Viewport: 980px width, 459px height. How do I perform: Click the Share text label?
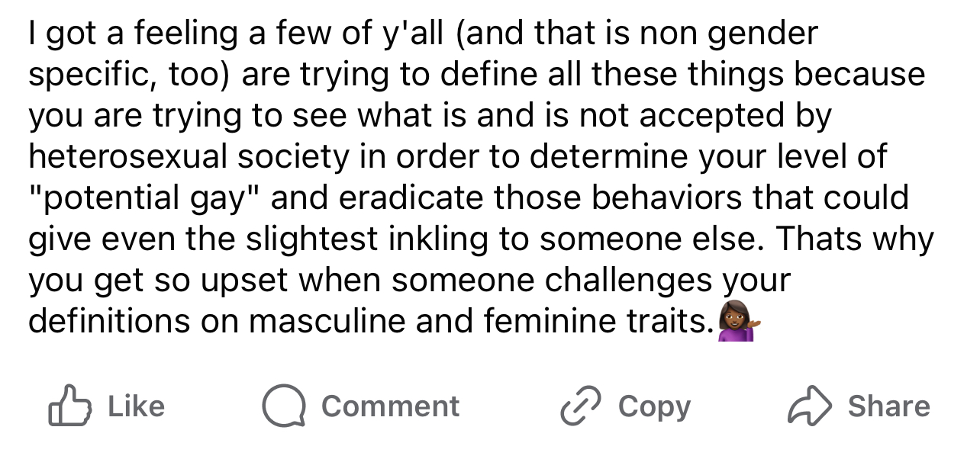click(x=888, y=406)
